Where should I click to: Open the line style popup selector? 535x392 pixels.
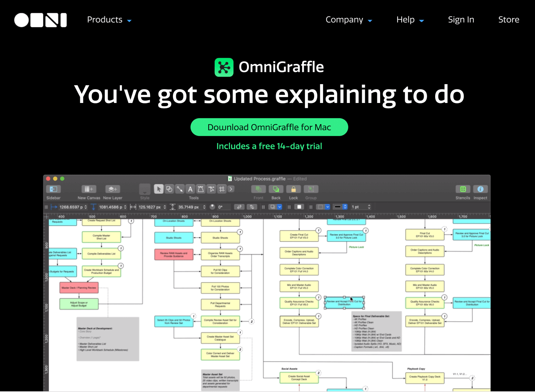point(340,207)
